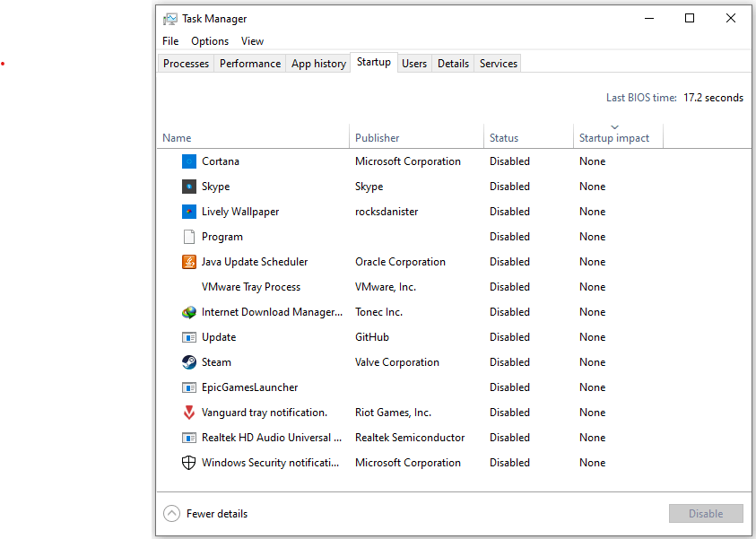The height and width of the screenshot is (539, 756).
Task: Sort by the Status column header
Action: coord(529,138)
